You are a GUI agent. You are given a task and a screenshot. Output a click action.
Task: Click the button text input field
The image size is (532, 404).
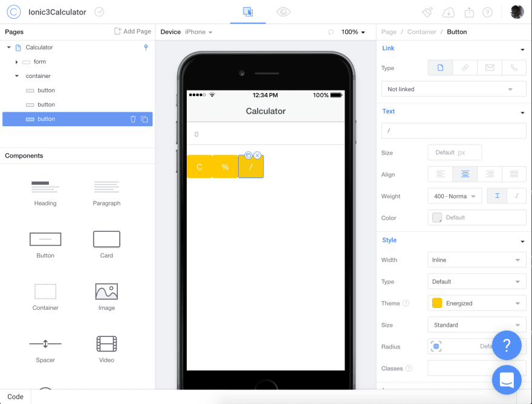point(453,130)
